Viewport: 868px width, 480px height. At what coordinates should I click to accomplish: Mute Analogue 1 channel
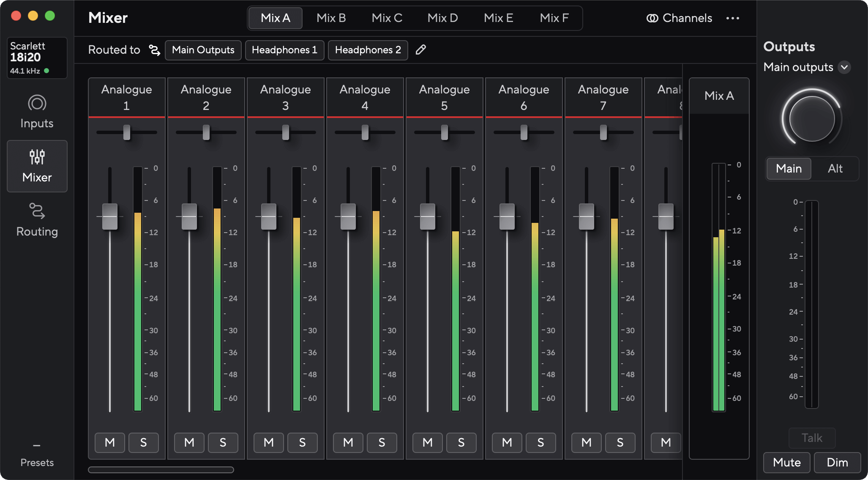click(x=110, y=443)
